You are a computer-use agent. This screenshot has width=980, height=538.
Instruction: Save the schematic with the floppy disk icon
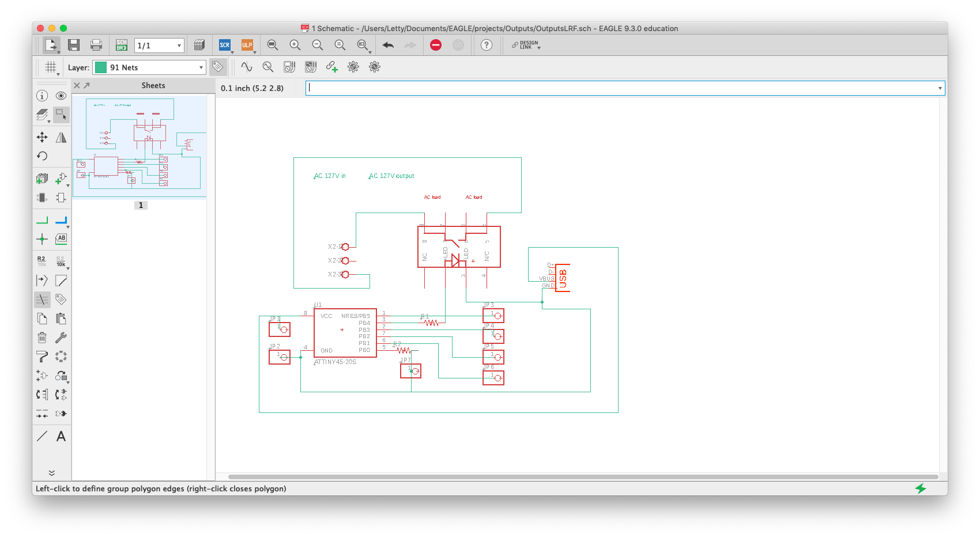pyautogui.click(x=73, y=45)
